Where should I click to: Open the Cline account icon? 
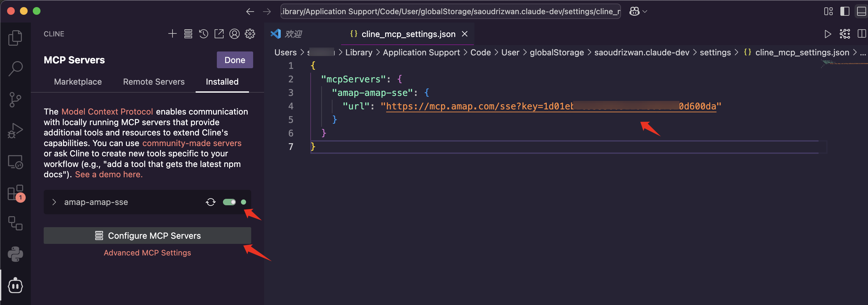(x=235, y=34)
